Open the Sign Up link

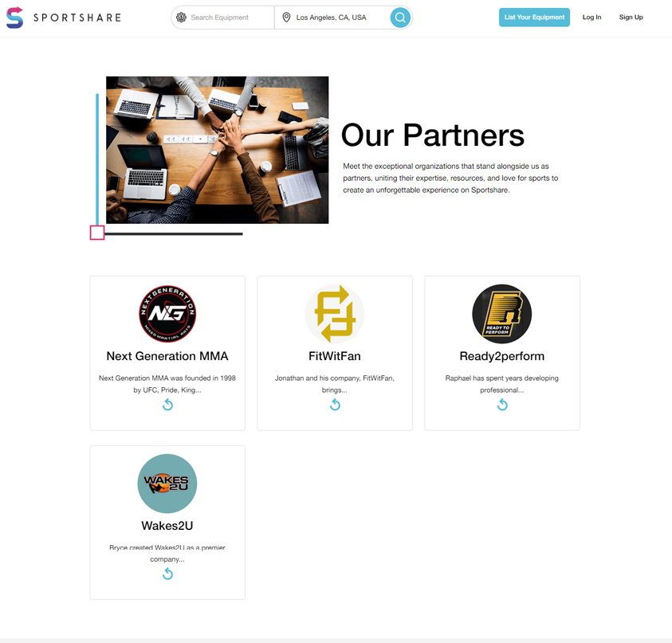[631, 18]
